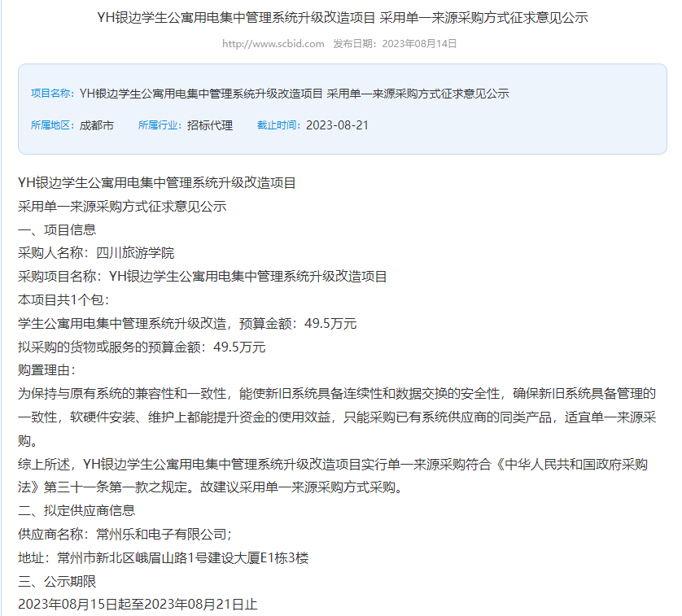This screenshot has width=682, height=616.
Task: Click the date range 2023年08月15日起至2023年08月21日止
Action: point(138,605)
